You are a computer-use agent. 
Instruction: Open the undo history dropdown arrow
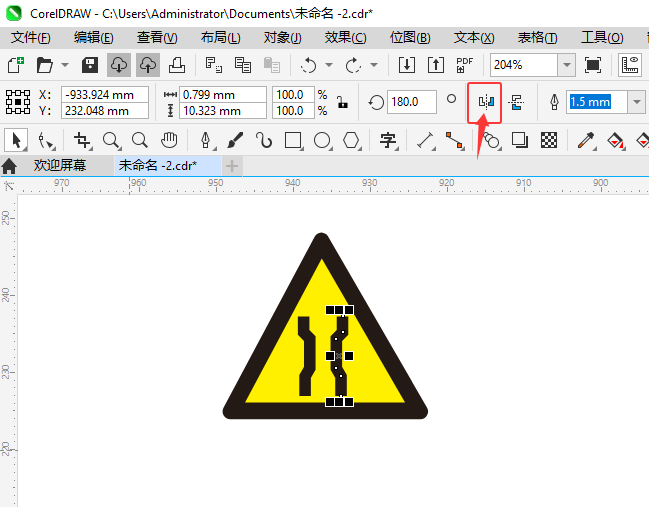click(x=329, y=65)
